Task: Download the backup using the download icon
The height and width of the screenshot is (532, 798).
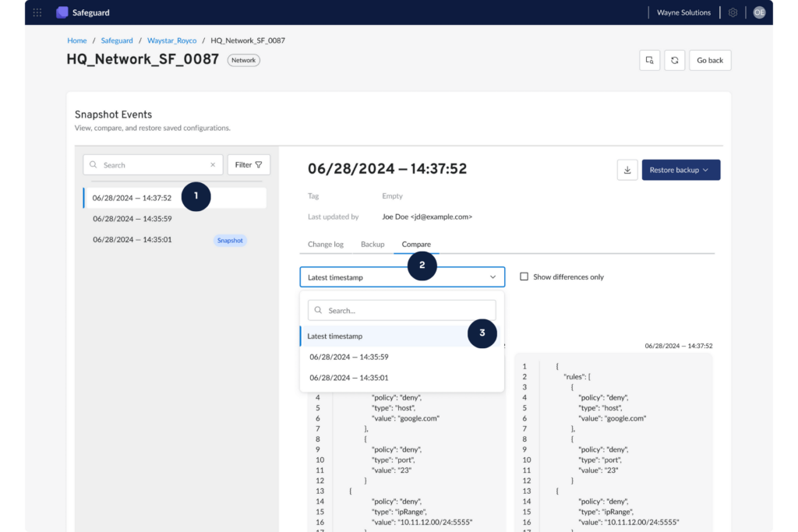Action: [627, 169]
